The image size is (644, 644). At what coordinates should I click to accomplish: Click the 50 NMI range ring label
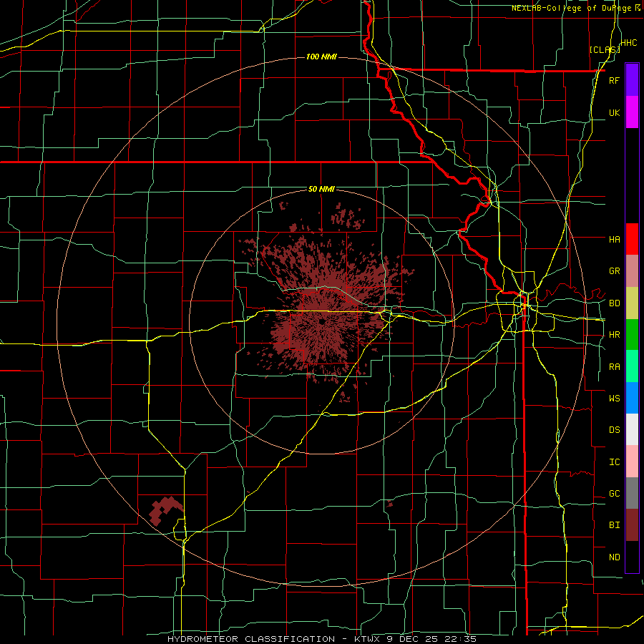(321, 189)
